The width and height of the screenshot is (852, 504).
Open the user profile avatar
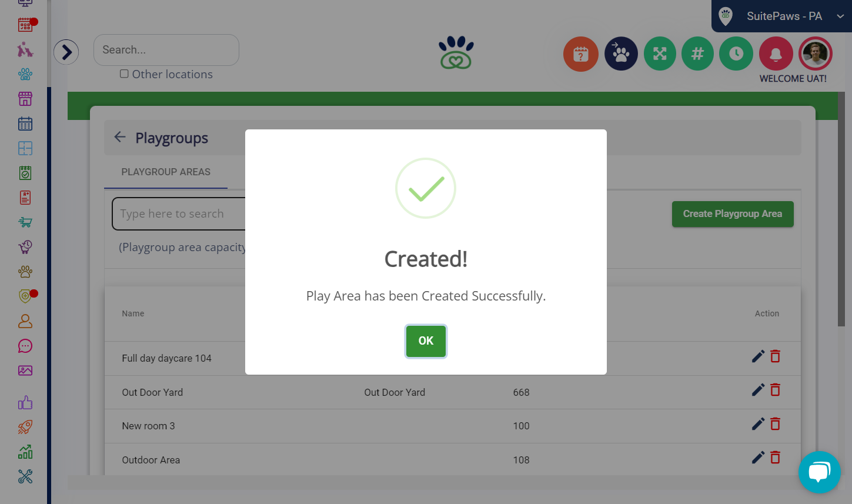click(815, 54)
